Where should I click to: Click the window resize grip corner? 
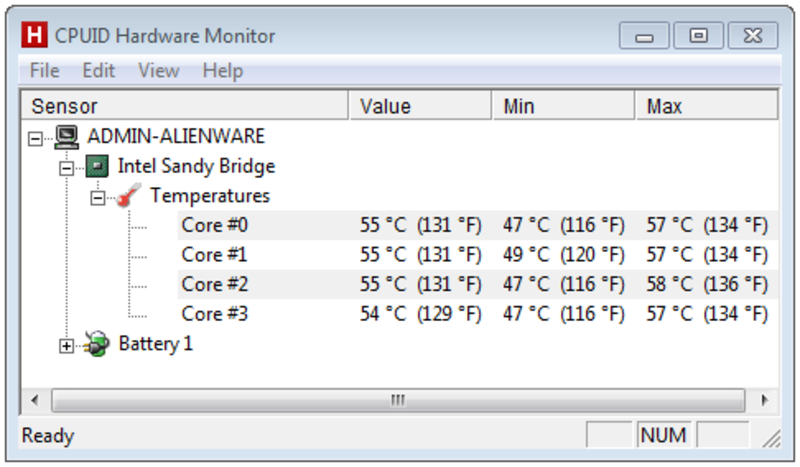pyautogui.click(x=771, y=438)
